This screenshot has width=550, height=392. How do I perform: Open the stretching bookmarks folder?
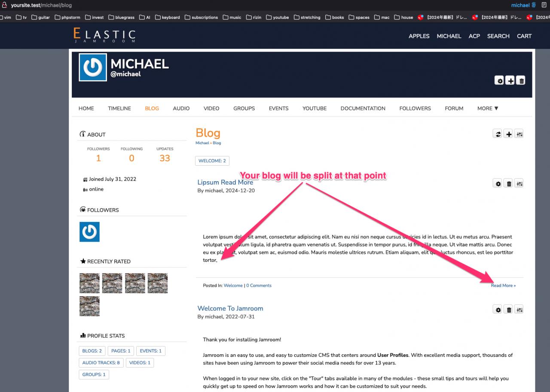(x=307, y=17)
